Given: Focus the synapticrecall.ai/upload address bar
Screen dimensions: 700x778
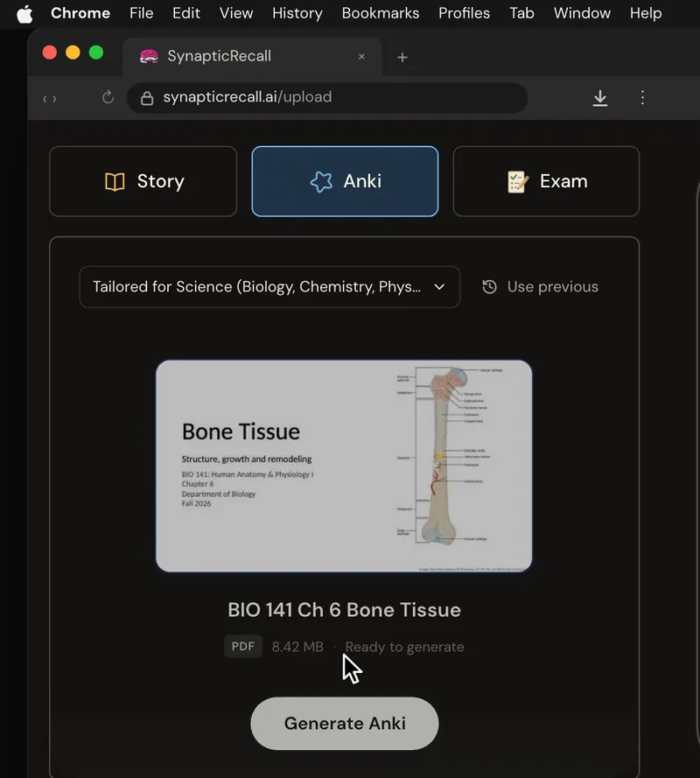Looking at the screenshot, I should pyautogui.click(x=327, y=98).
